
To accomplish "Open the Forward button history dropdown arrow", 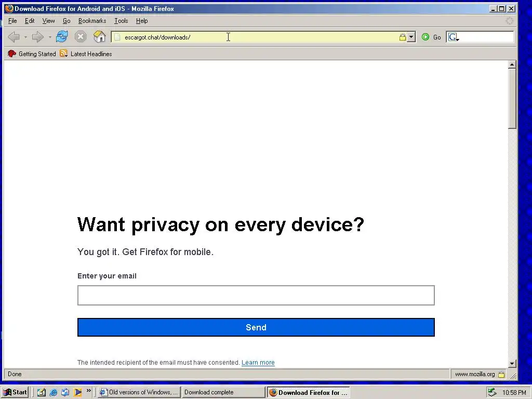I will coord(50,37).
